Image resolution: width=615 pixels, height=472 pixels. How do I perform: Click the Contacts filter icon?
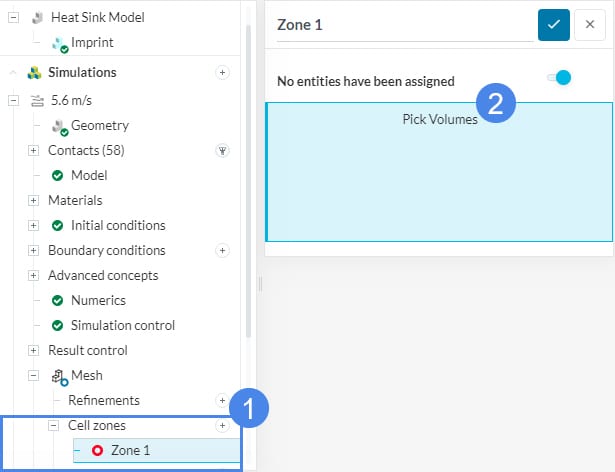point(223,150)
